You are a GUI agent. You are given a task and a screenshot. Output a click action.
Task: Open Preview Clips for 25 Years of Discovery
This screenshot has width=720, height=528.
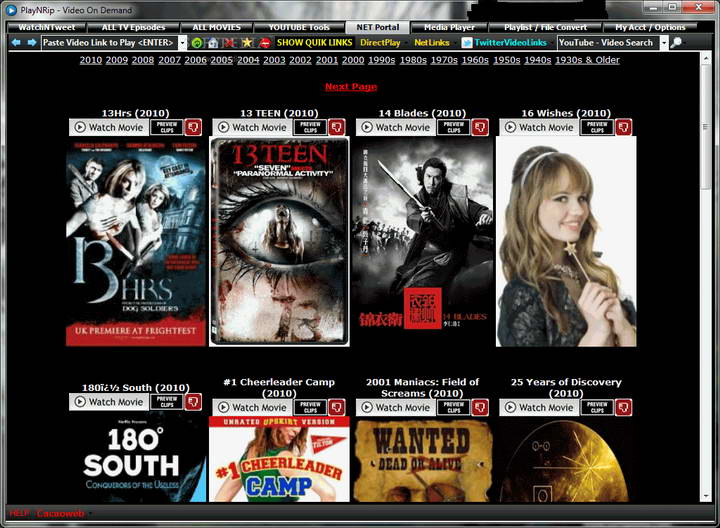597,407
